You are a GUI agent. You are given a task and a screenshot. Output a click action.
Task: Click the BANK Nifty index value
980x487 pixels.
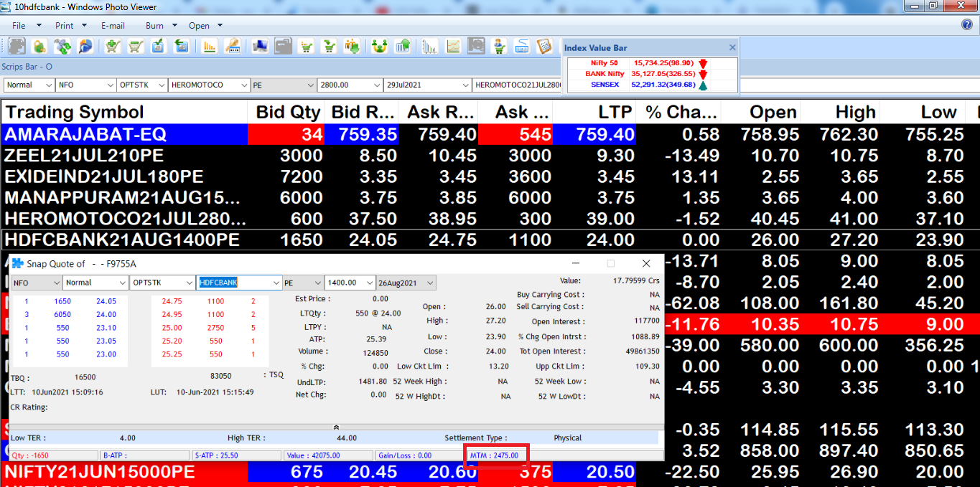(665, 74)
